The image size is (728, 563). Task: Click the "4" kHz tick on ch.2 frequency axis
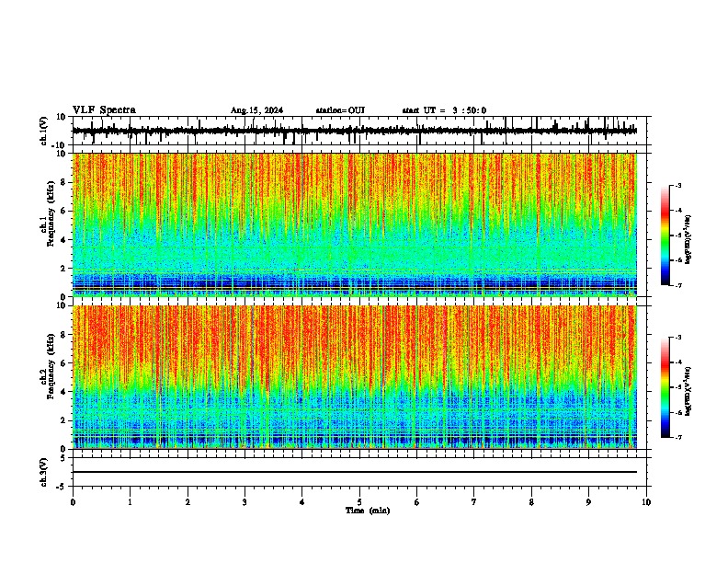[63, 392]
